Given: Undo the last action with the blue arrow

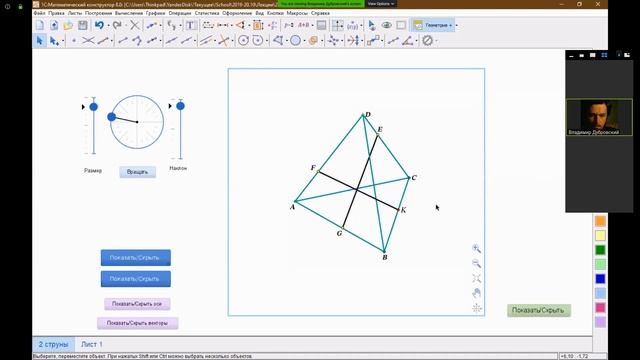Looking at the screenshot, I should [x=99, y=25].
